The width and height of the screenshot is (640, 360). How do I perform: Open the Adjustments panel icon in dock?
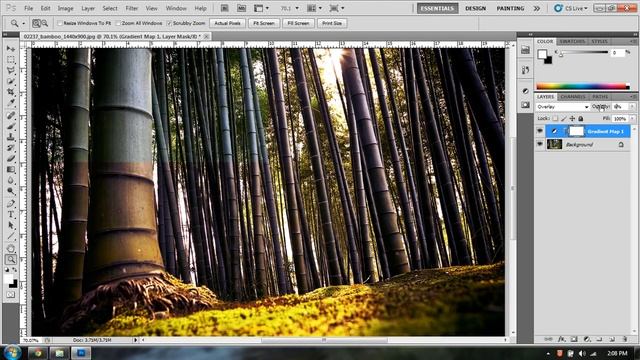525,91
